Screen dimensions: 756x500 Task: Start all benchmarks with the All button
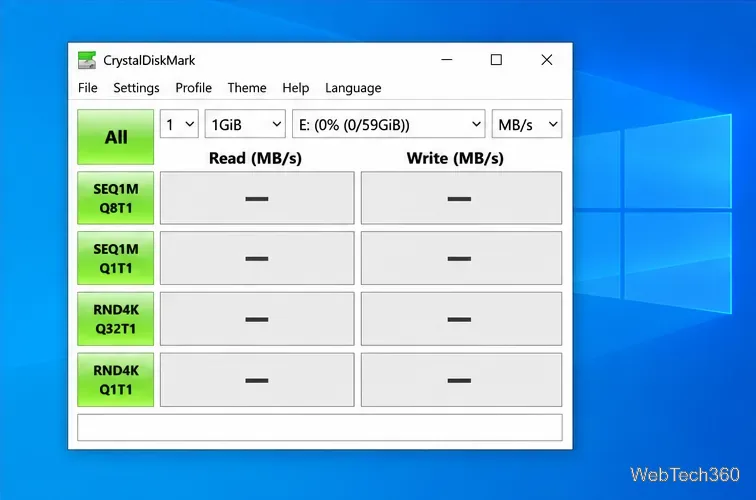point(116,137)
